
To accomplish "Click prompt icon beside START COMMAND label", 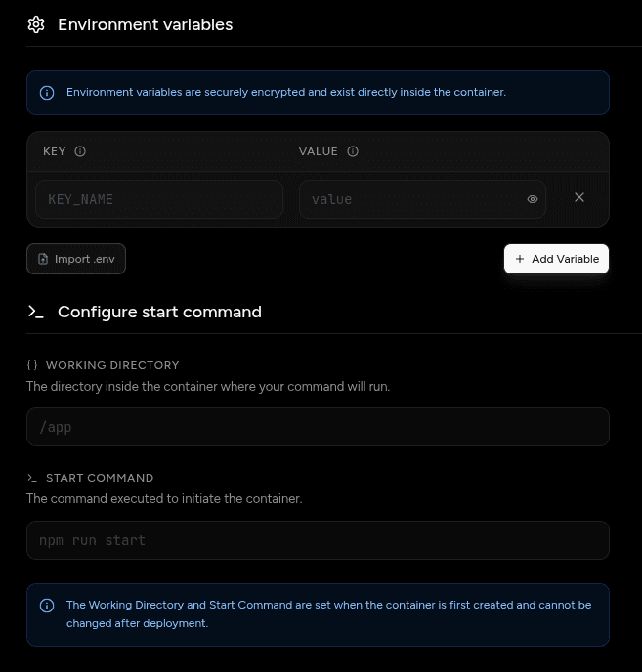I will tap(32, 478).
